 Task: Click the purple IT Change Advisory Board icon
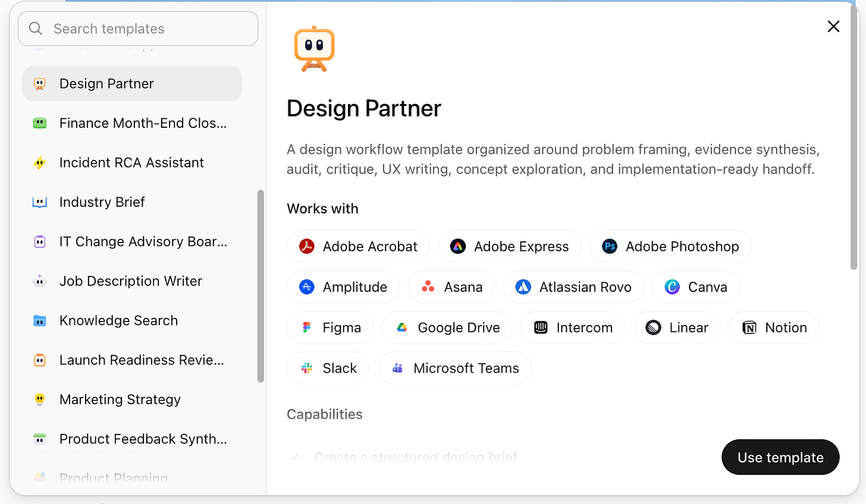[x=40, y=242]
